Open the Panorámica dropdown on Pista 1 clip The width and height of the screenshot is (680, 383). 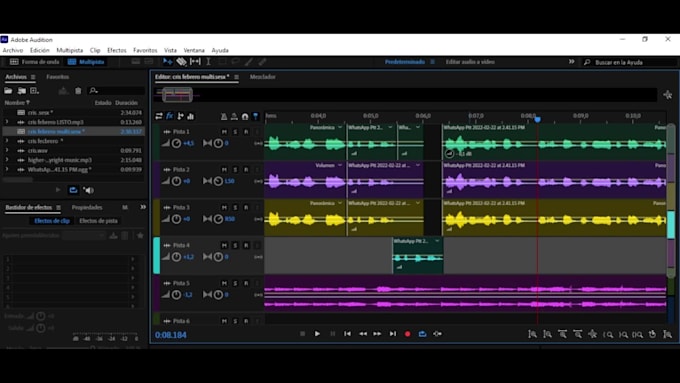(340, 128)
